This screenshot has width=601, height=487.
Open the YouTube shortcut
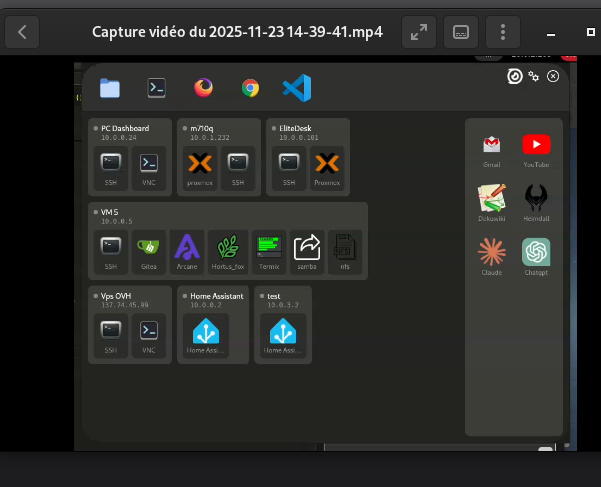click(536, 148)
